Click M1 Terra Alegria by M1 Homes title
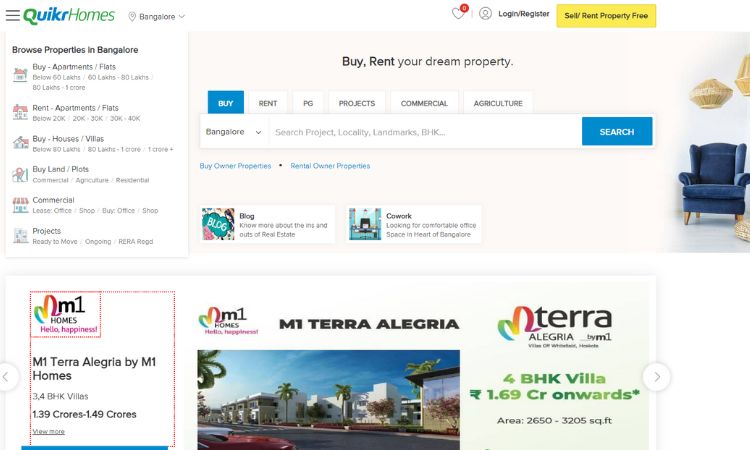 click(94, 369)
